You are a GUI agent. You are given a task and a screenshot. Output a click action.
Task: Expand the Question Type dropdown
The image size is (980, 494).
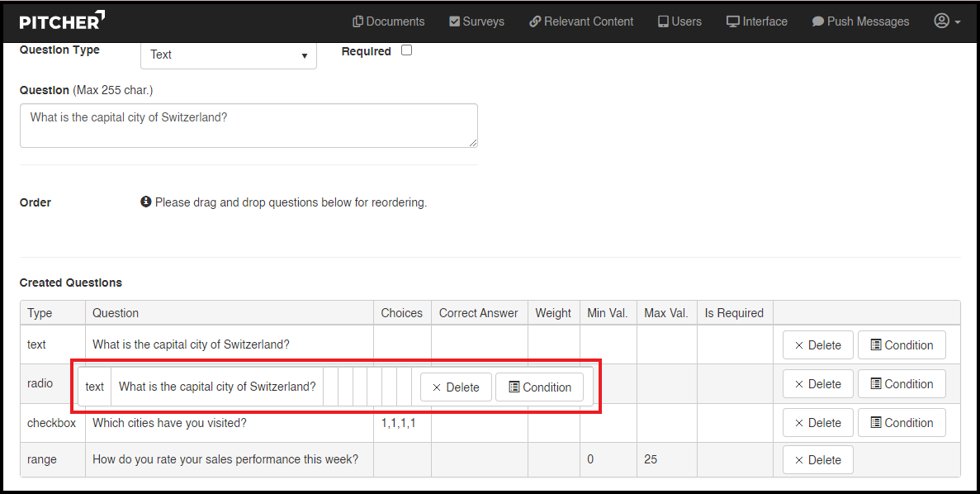(229, 55)
